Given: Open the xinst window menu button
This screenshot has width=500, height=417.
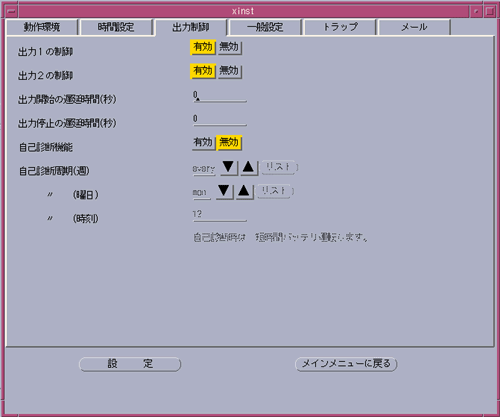Looking at the screenshot, I should 11,11.
